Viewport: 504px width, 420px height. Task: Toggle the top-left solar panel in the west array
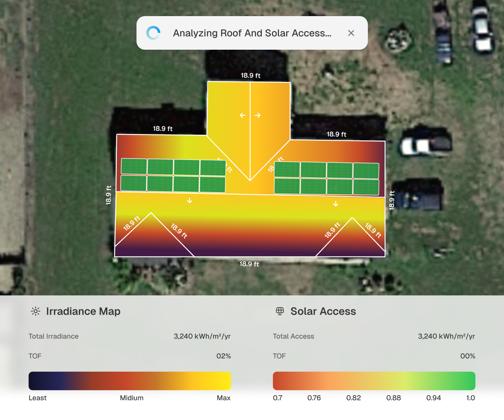point(133,167)
